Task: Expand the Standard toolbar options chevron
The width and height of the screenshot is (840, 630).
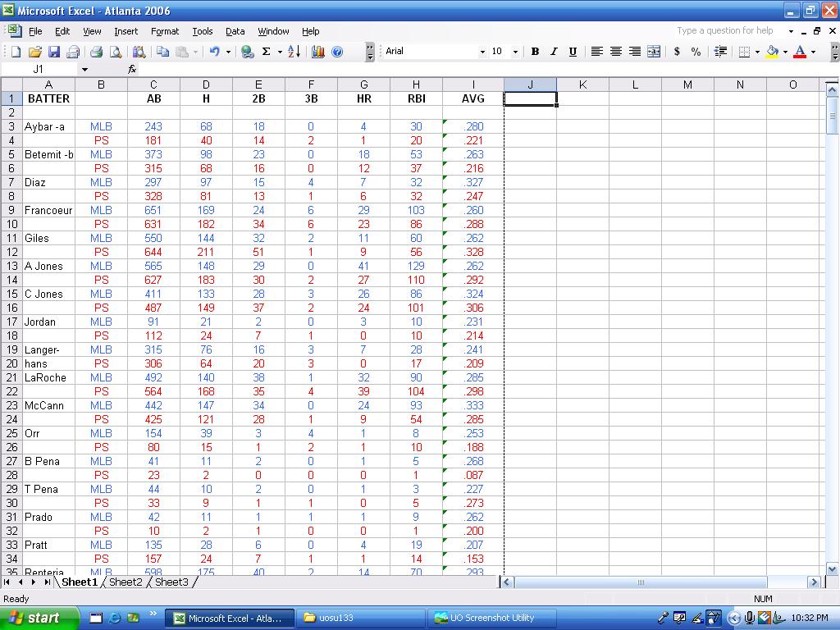Action: coord(370,52)
